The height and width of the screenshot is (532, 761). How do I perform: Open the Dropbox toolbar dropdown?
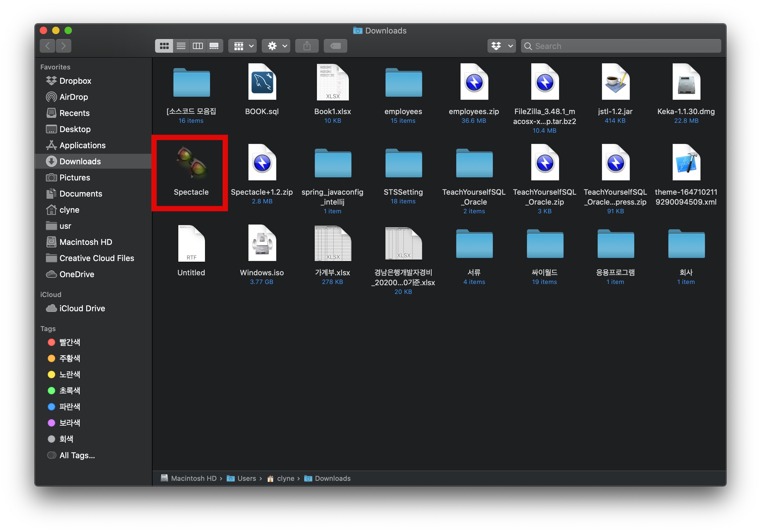[x=501, y=46]
